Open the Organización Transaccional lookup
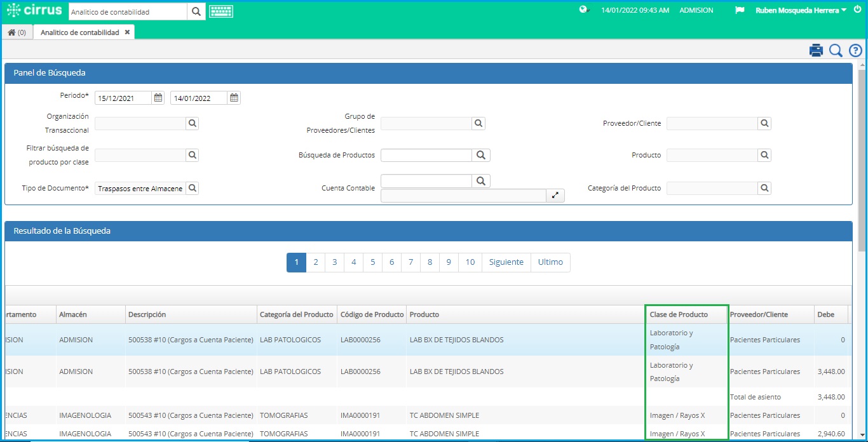Screen dimensions: 868x442 point(192,123)
